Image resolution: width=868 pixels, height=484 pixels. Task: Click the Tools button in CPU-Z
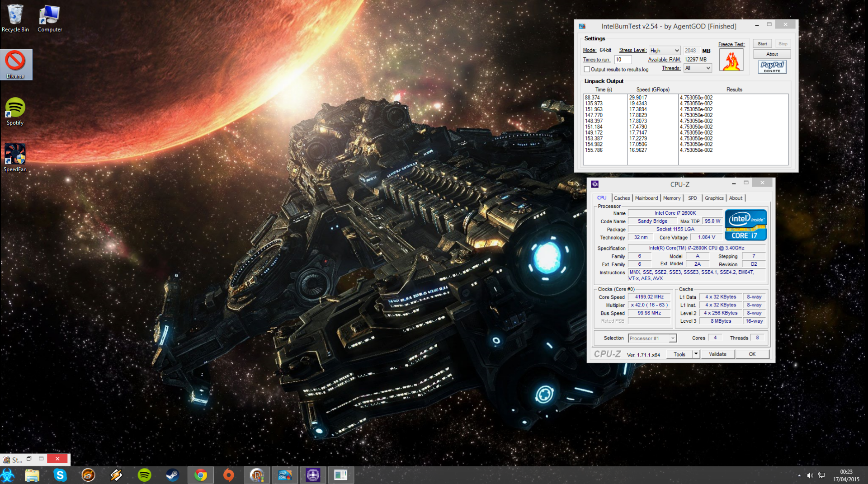pyautogui.click(x=679, y=354)
